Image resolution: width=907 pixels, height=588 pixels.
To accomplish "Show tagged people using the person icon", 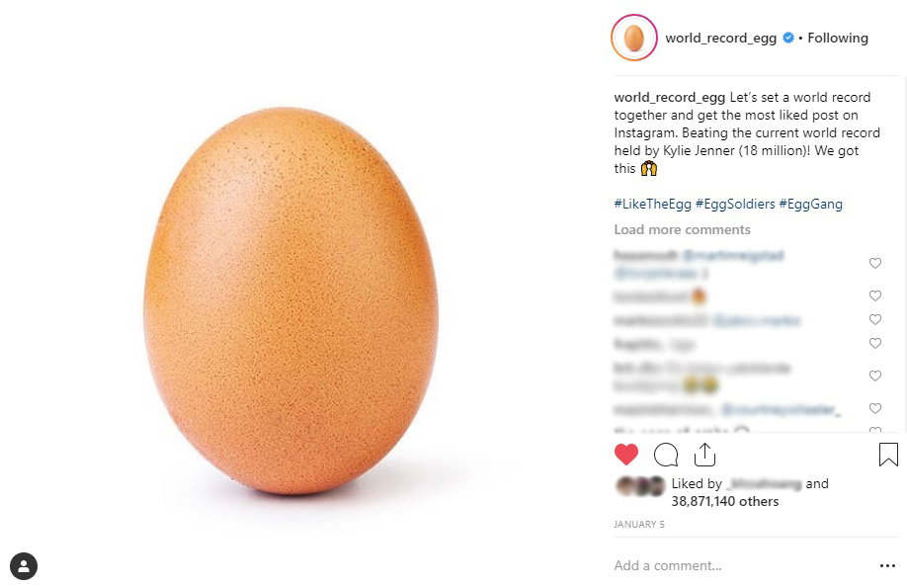I will point(24,566).
